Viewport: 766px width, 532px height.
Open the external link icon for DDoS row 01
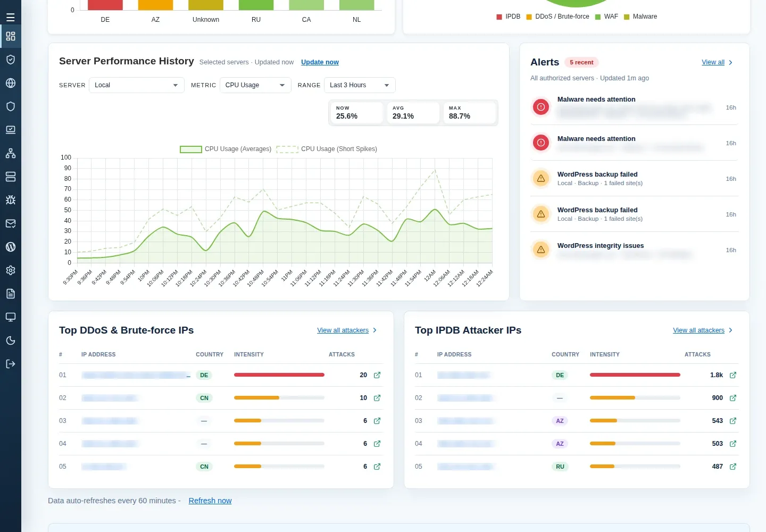(377, 375)
